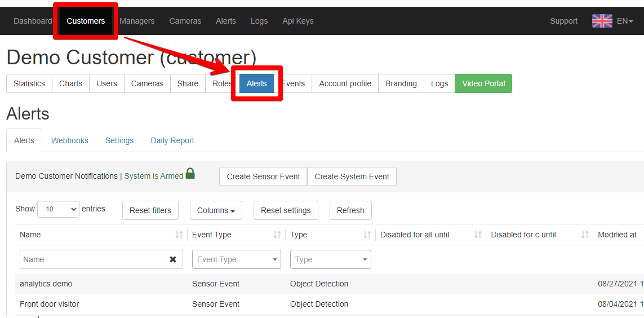Click the green Video Portal button
Image resolution: width=644 pixels, height=318 pixels.
tap(483, 83)
